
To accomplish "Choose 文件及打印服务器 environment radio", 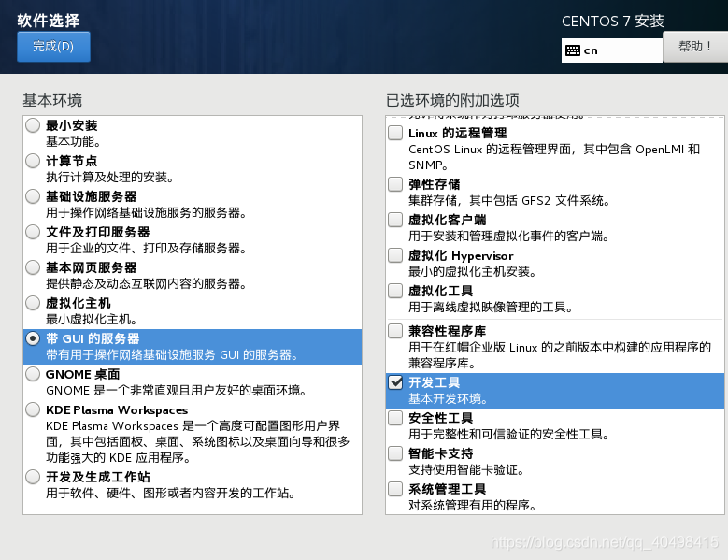I will tap(33, 232).
